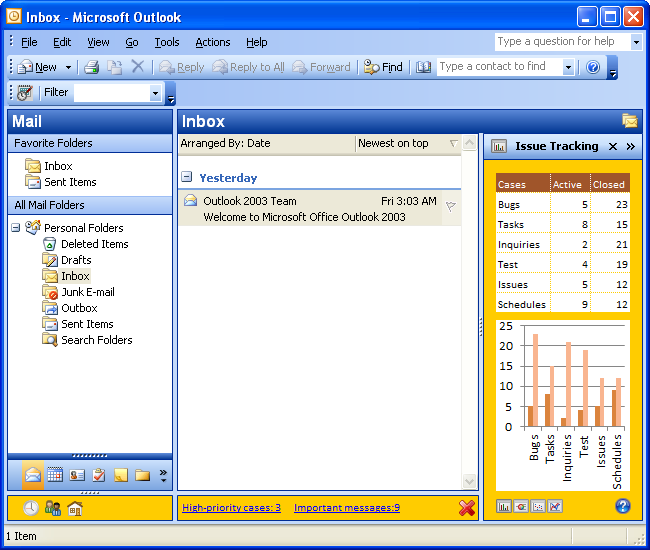
Task: Click the mail folder icon in Inbox header
Action: [630, 121]
